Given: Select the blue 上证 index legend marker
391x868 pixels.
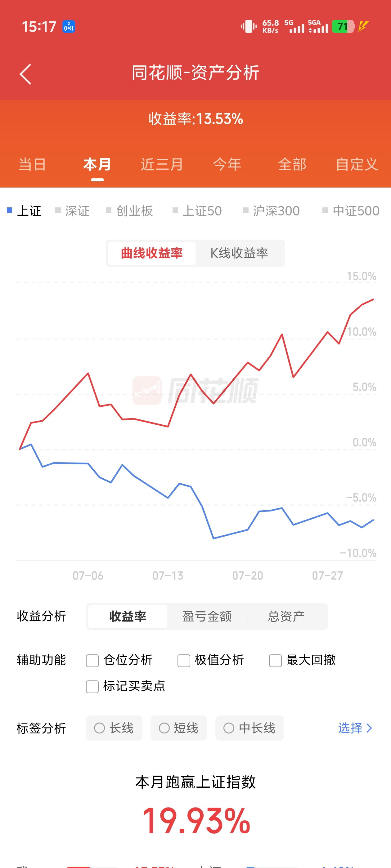Looking at the screenshot, I should point(10,210).
